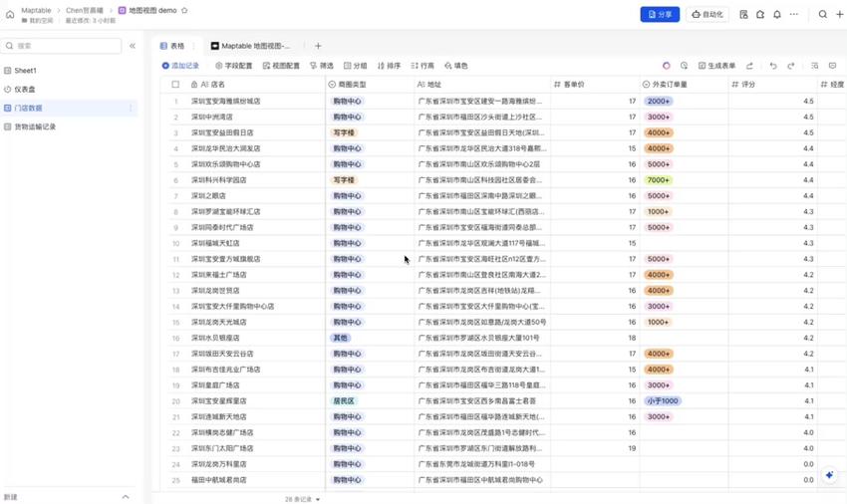Switch to Maptable 地图视图 tab
This screenshot has height=504, width=847.
coord(251,46)
